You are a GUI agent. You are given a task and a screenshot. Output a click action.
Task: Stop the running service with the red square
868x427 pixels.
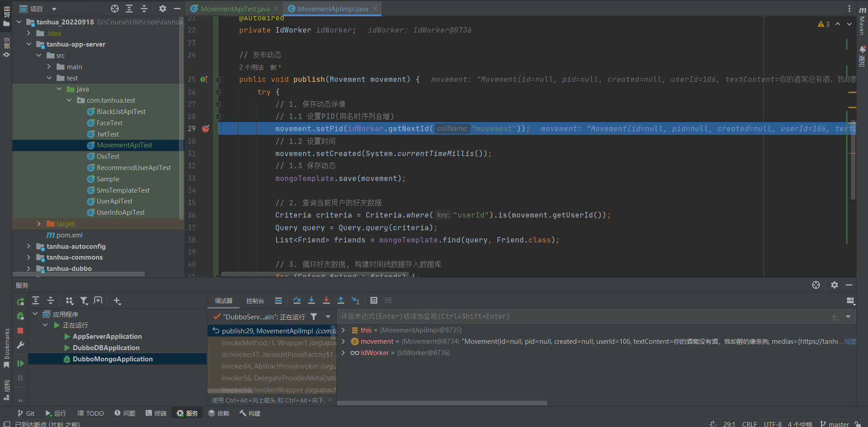click(x=20, y=331)
